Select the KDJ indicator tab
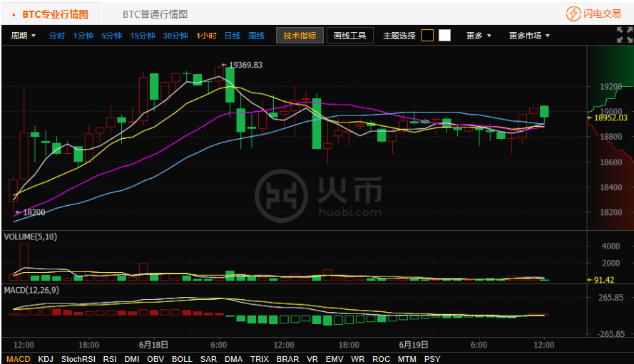Image resolution: width=634 pixels, height=364 pixels. click(x=46, y=359)
